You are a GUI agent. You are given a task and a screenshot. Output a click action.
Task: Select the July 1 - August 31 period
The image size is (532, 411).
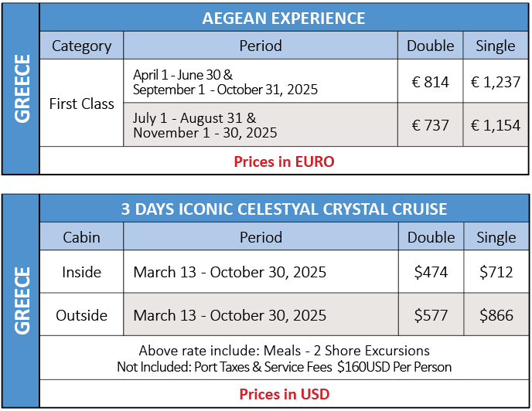tap(261, 125)
